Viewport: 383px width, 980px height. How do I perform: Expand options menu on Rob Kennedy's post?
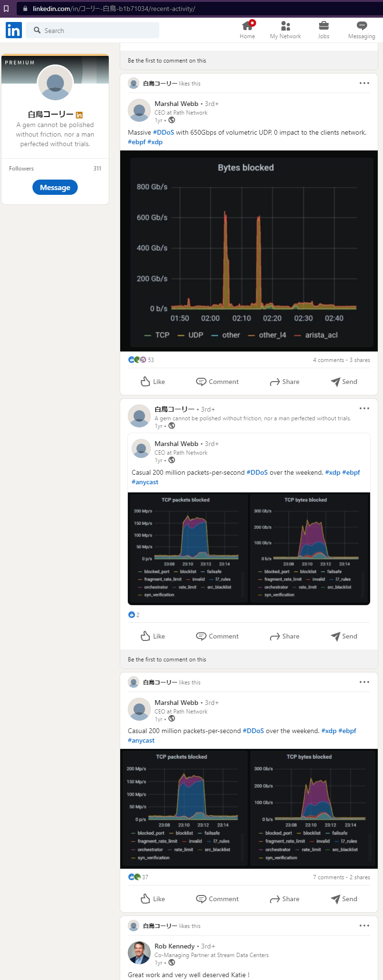pyautogui.click(x=364, y=926)
